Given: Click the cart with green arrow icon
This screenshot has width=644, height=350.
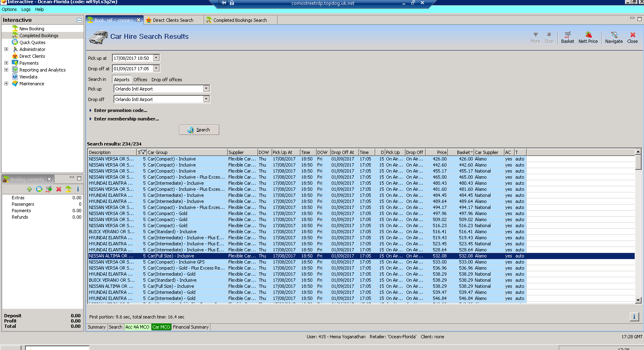Looking at the screenshot, I should (x=49, y=189).
